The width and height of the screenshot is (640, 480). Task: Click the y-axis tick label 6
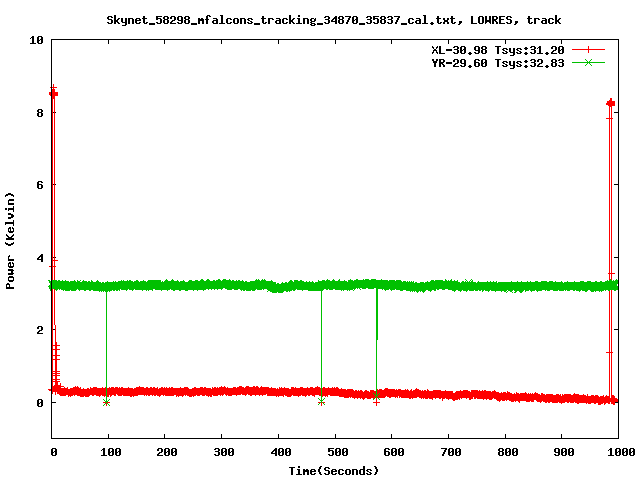coord(40,185)
